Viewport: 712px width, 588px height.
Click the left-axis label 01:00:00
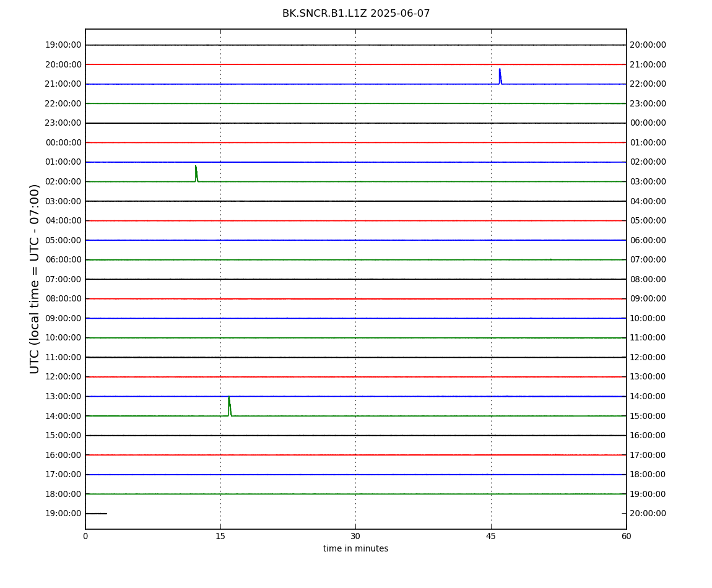[x=64, y=162]
